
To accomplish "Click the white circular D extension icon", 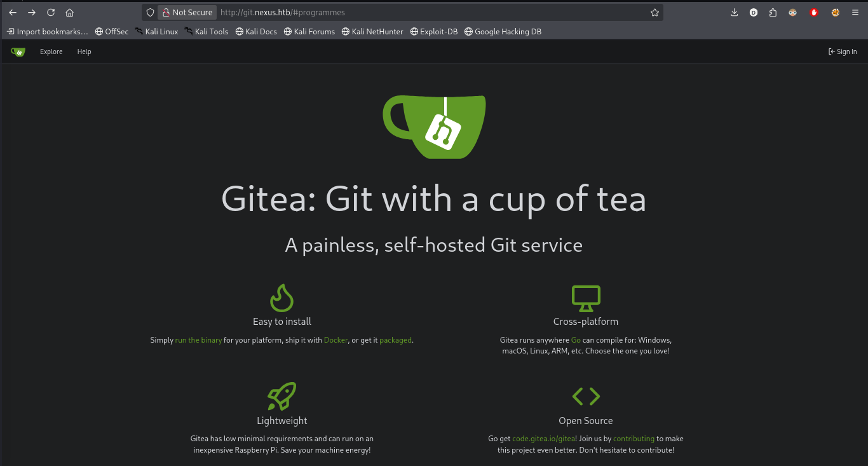I will pyautogui.click(x=754, y=12).
